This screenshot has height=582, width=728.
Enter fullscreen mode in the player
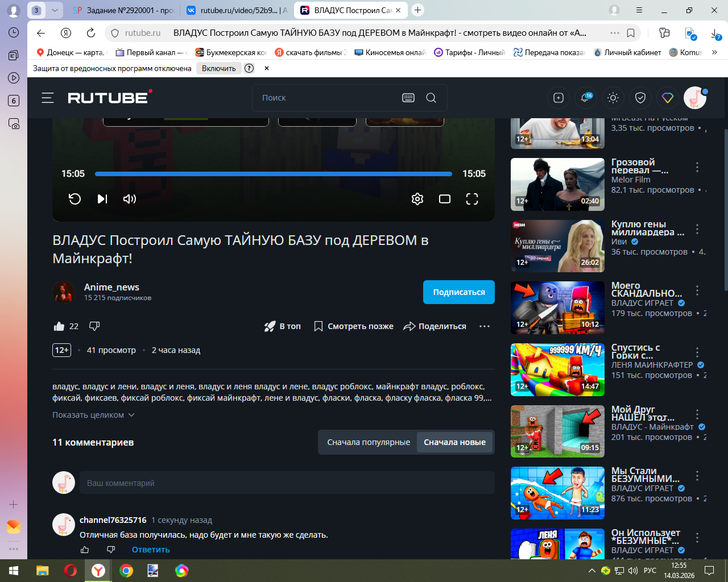472,199
